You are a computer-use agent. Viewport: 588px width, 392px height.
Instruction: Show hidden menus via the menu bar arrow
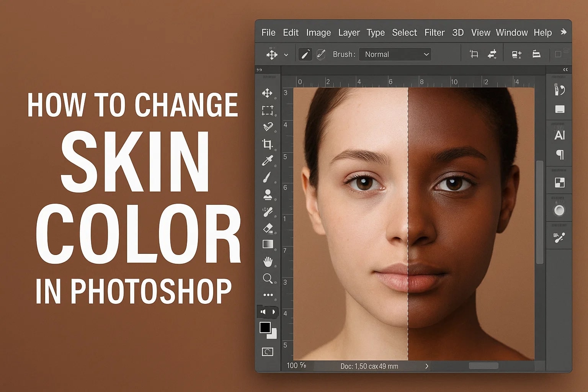coord(563,32)
